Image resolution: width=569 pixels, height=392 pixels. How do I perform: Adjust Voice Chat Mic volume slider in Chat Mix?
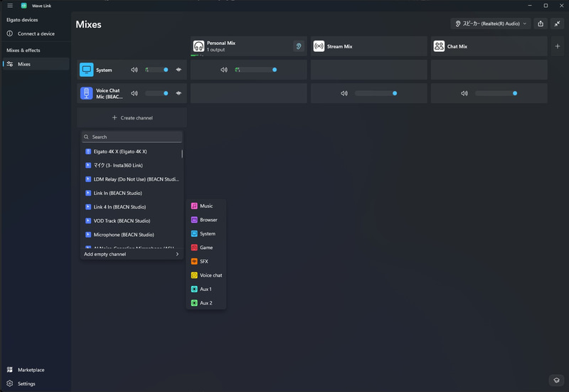[496, 93]
